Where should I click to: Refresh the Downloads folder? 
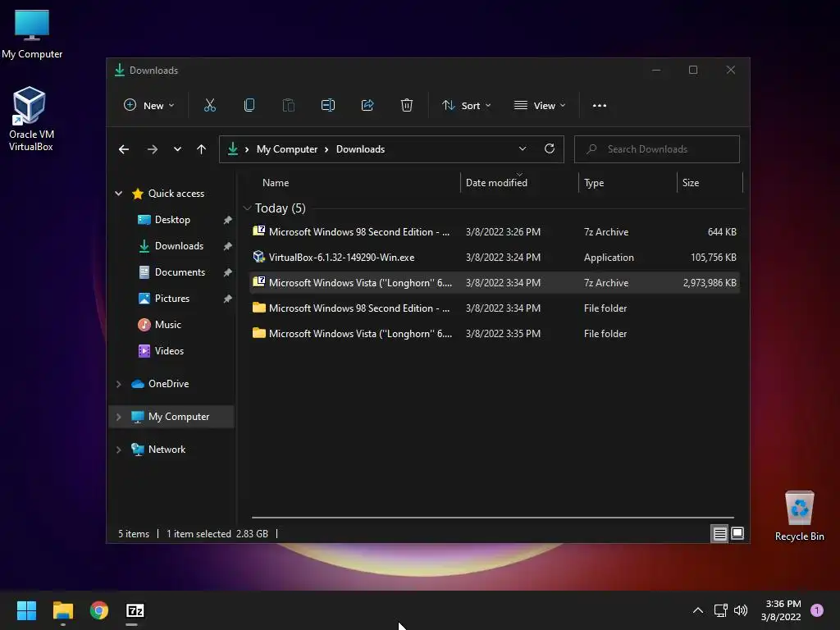(x=549, y=149)
